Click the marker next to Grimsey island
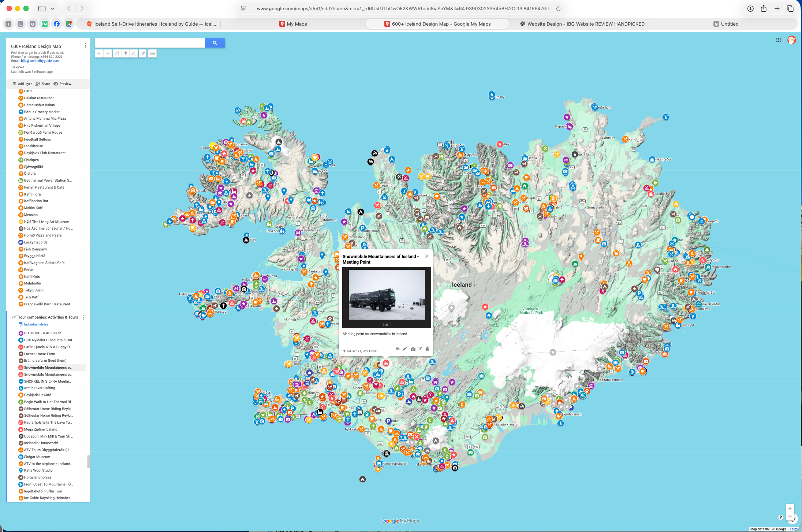The image size is (802, 532). click(492, 95)
